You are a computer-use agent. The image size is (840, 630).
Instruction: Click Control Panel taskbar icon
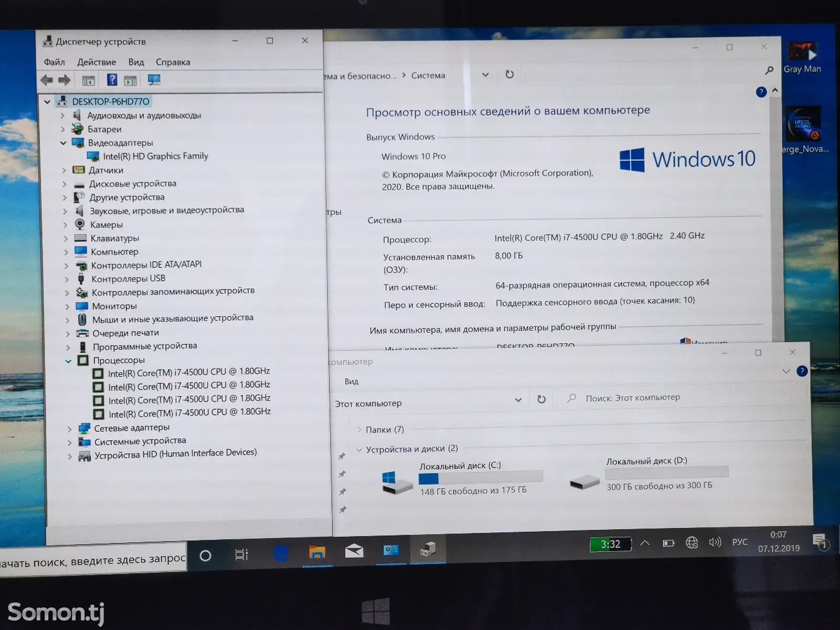click(x=391, y=550)
